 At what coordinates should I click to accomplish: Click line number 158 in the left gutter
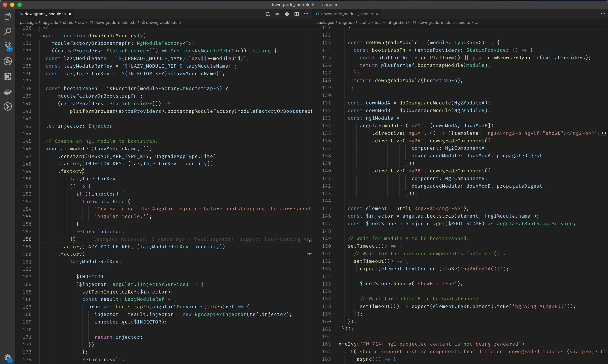(x=27, y=239)
